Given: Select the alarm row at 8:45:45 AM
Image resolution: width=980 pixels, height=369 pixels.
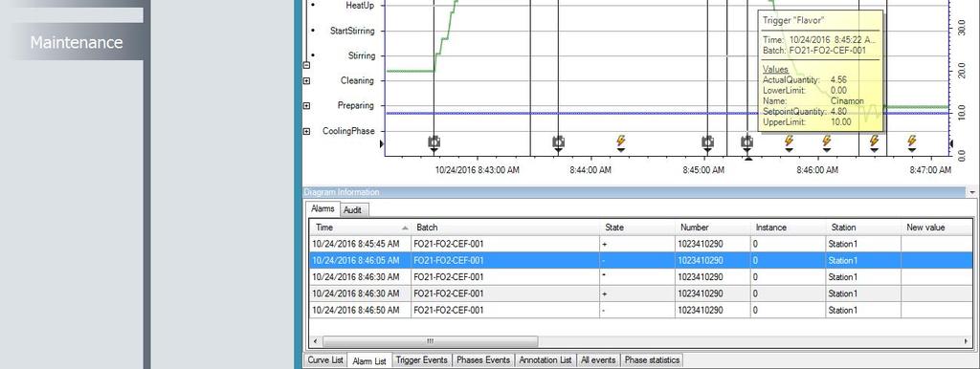Looking at the screenshot, I should click(x=640, y=244).
